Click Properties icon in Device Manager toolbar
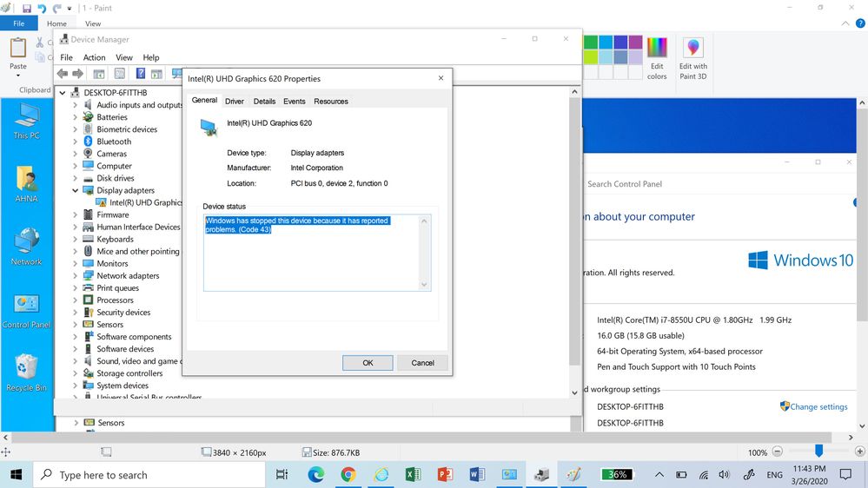Image resolution: width=868 pixels, height=488 pixels. click(x=120, y=74)
